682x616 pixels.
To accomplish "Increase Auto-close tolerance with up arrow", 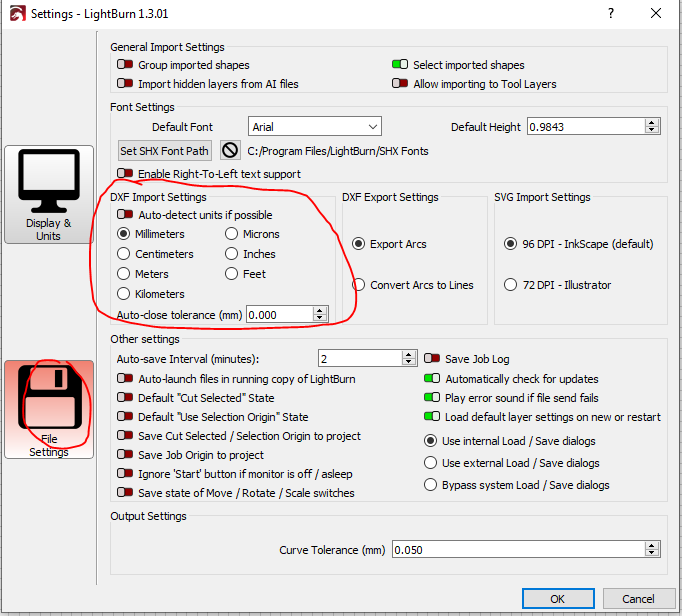I will [320, 310].
